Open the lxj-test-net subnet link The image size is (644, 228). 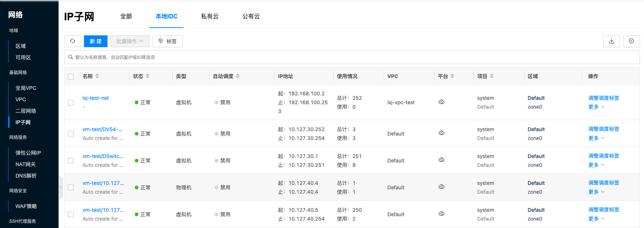click(x=96, y=98)
